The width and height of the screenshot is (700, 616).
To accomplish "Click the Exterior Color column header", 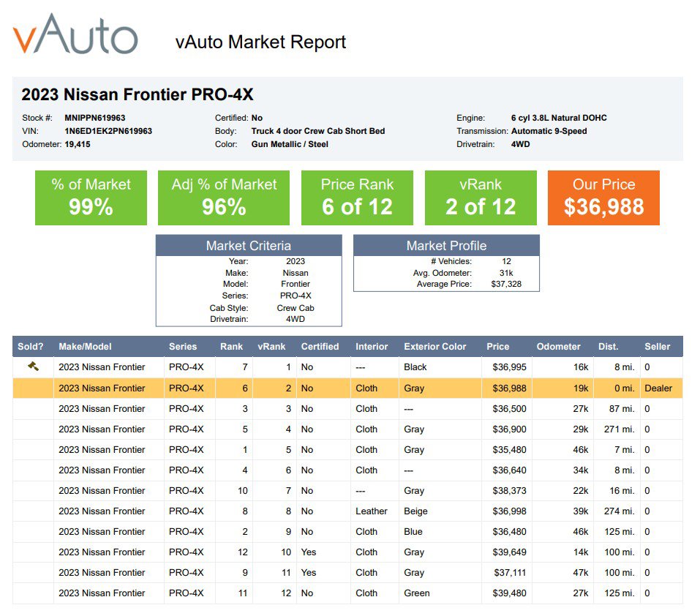I will click(x=434, y=346).
